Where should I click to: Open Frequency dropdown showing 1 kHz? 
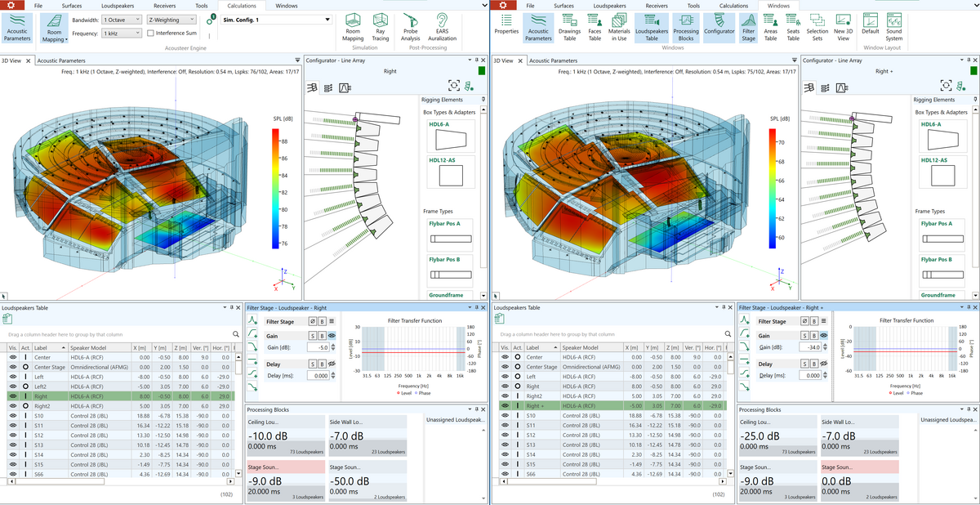click(x=121, y=33)
